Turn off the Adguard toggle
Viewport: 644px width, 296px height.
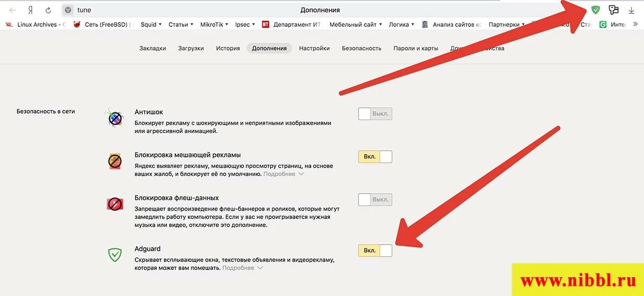point(375,250)
